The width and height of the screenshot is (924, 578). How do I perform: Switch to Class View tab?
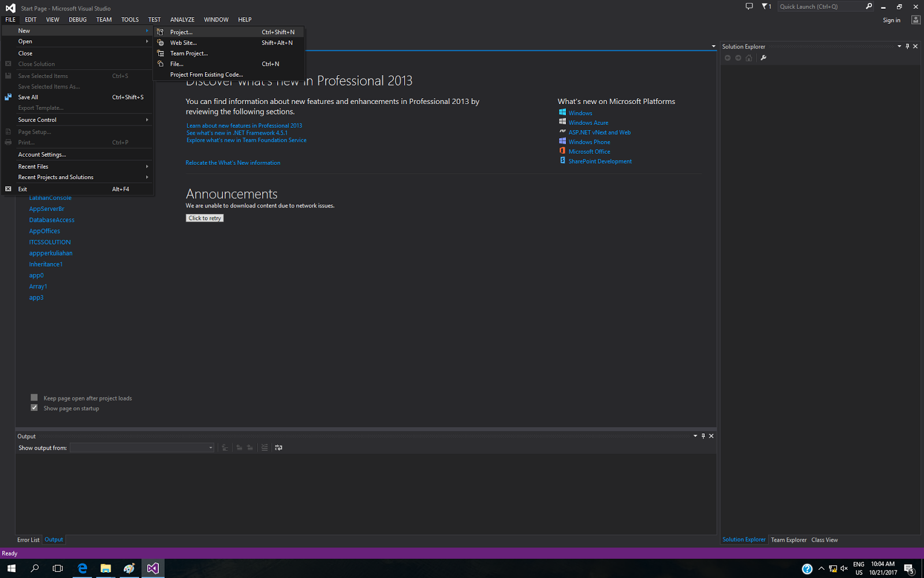825,540
